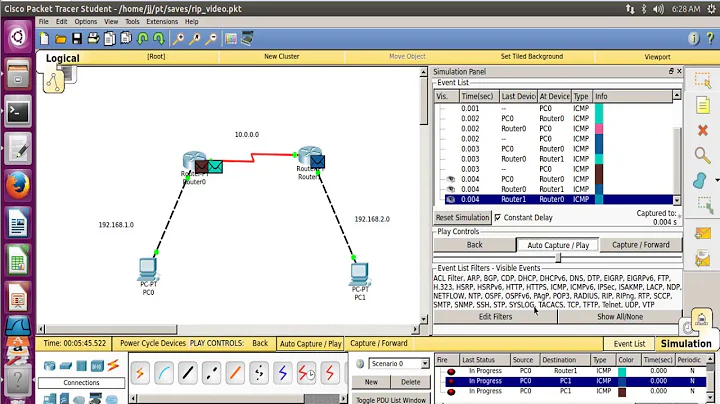Click the Reset Simulation button

462,218
